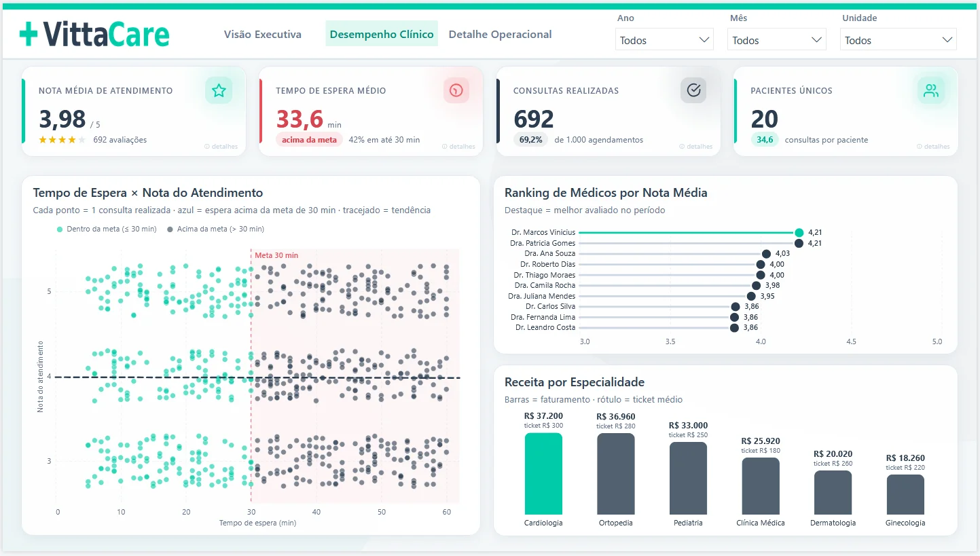Click the 'acima da meta' red badge
The width and height of the screenshot is (980, 556).
click(x=309, y=140)
